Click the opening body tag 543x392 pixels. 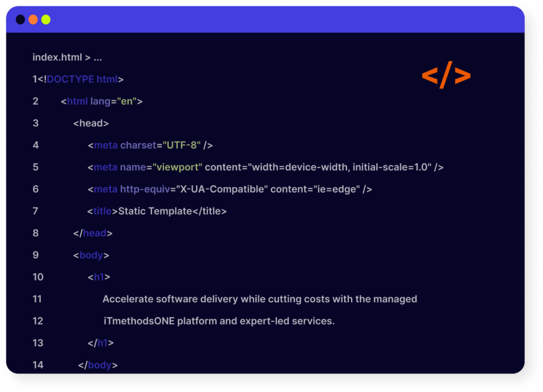tap(91, 255)
